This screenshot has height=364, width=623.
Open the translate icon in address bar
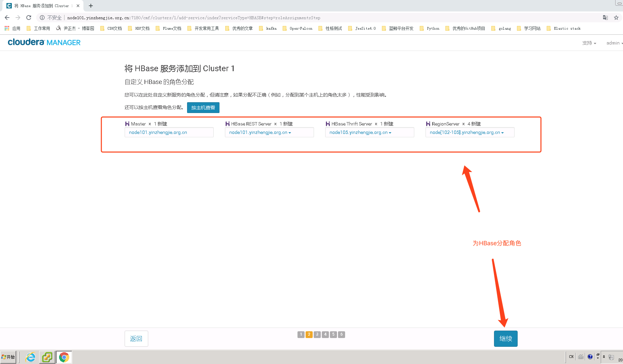(x=605, y=18)
